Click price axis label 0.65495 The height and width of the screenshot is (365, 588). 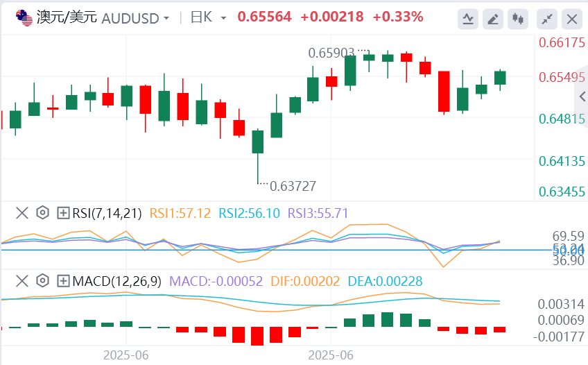coord(562,77)
